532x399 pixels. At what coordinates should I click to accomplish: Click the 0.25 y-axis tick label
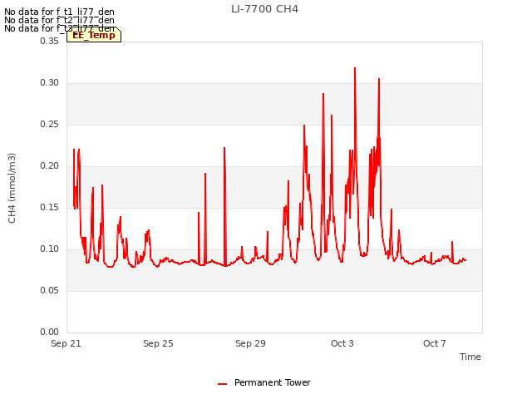point(49,124)
